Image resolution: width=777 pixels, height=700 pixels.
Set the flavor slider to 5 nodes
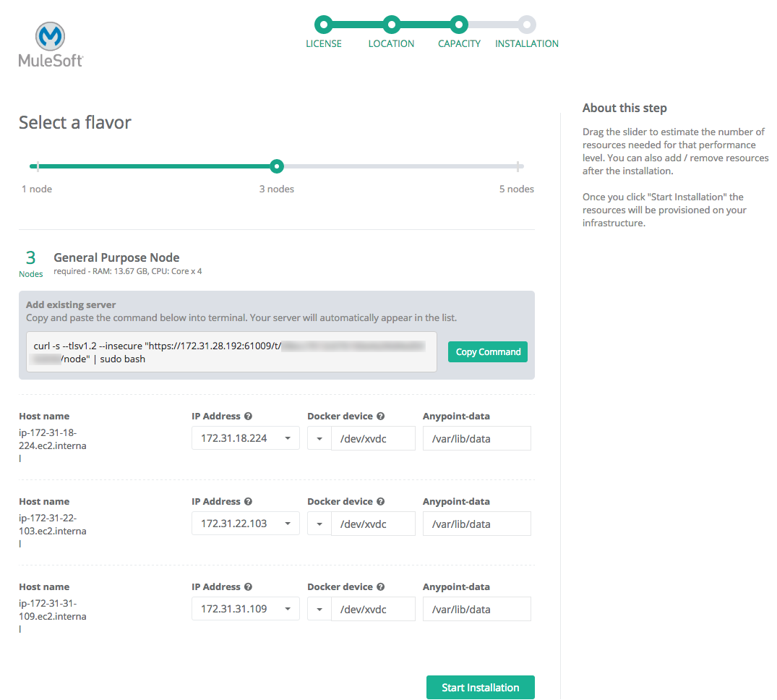pos(519,167)
